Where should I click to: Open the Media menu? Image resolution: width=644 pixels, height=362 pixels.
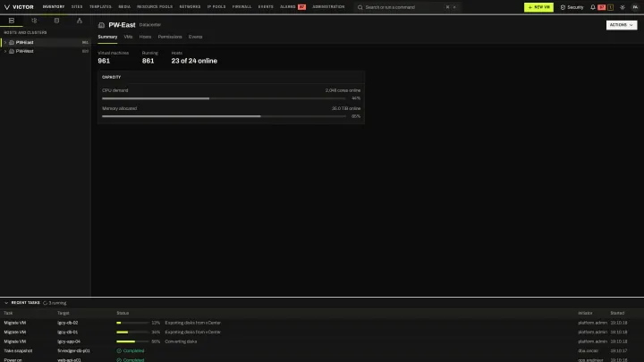point(124,7)
